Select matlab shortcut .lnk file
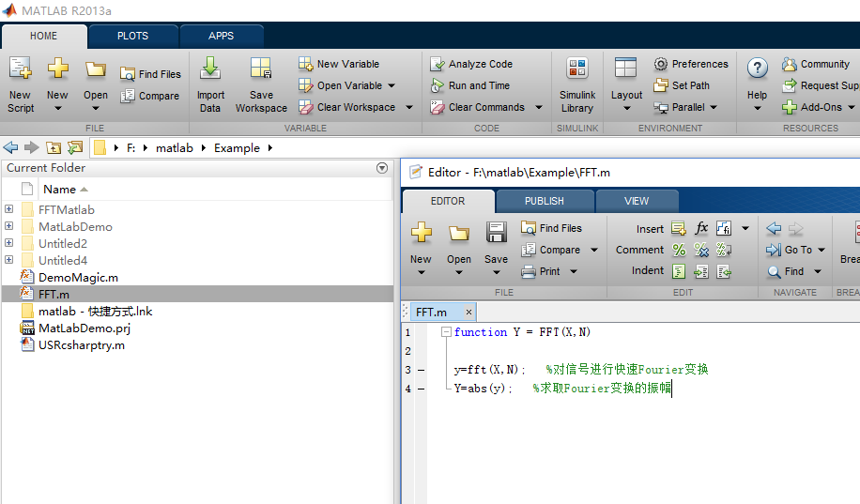Image resolution: width=860 pixels, height=504 pixels. (x=95, y=311)
